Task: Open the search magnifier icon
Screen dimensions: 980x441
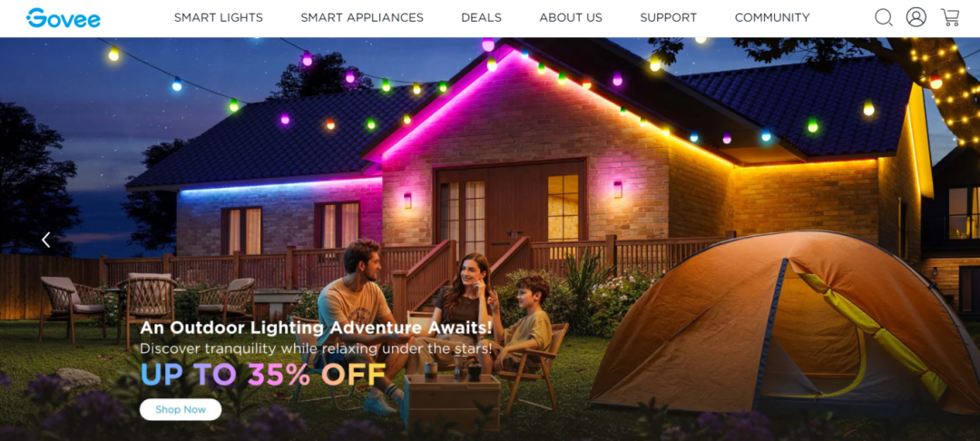Action: point(883,17)
